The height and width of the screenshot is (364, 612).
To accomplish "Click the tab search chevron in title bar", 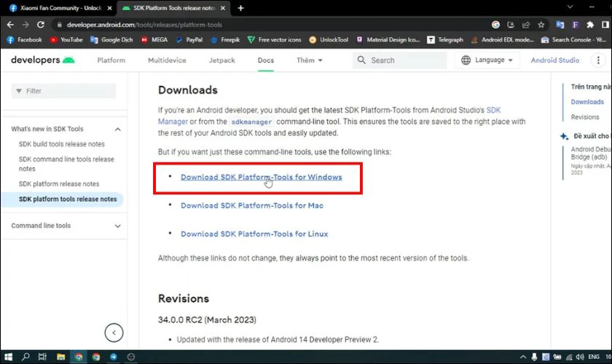I will 570,7.
